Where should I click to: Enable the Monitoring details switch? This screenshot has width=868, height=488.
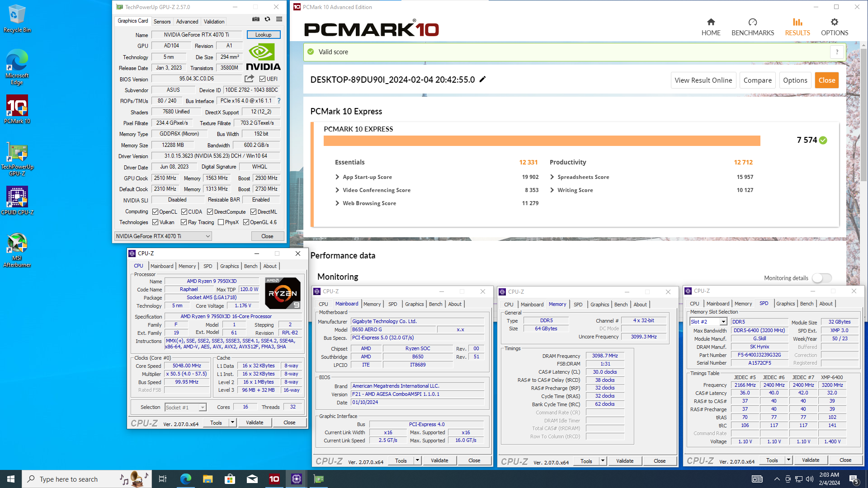(x=821, y=278)
